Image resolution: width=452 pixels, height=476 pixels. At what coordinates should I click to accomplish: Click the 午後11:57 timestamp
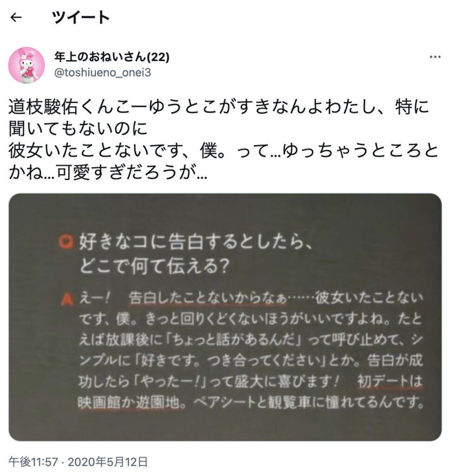pyautogui.click(x=33, y=462)
